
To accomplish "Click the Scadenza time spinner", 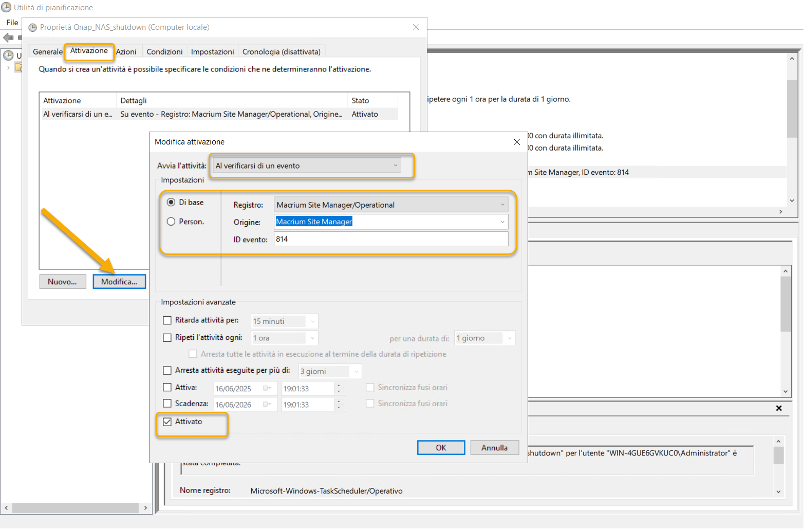I will [339, 405].
